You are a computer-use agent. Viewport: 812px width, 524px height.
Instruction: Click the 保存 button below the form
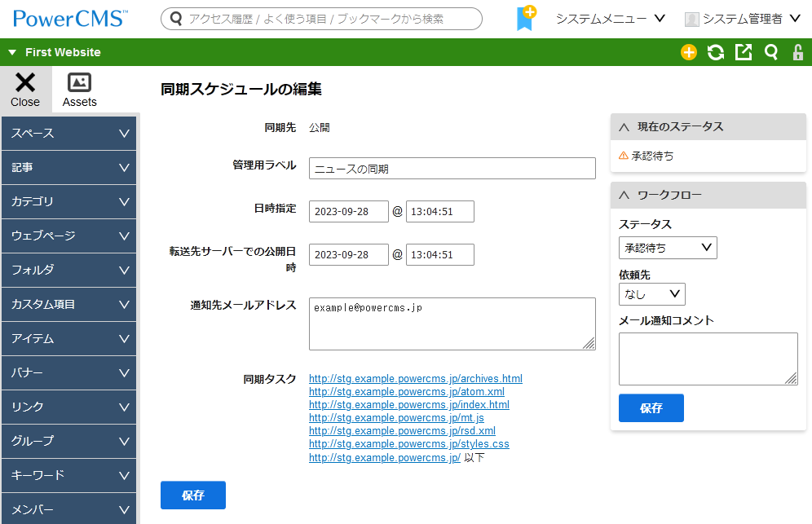click(x=192, y=495)
